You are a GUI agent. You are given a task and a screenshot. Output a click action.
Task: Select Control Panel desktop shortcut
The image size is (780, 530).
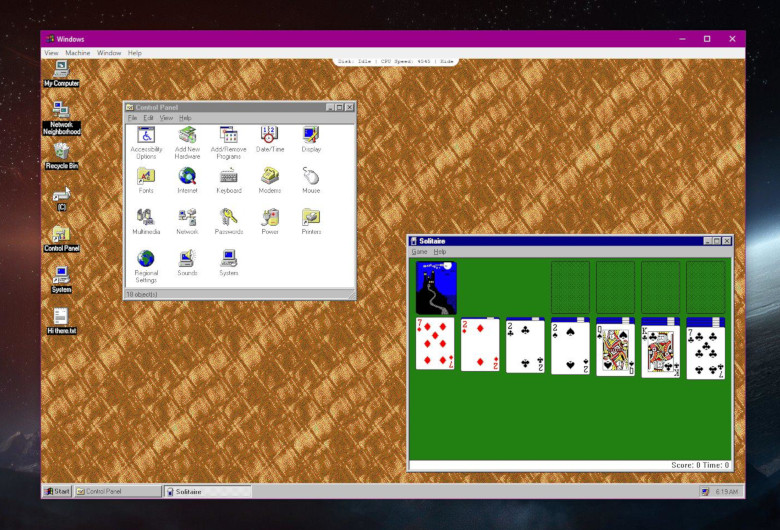click(61, 239)
